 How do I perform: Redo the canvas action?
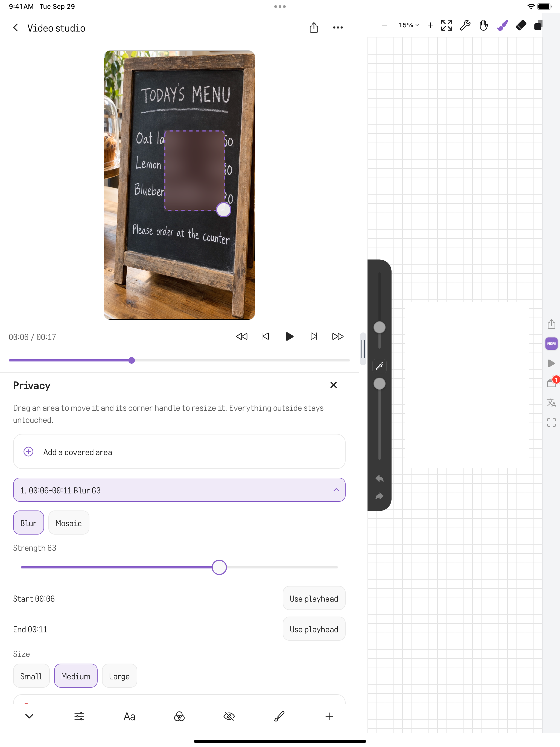click(379, 496)
